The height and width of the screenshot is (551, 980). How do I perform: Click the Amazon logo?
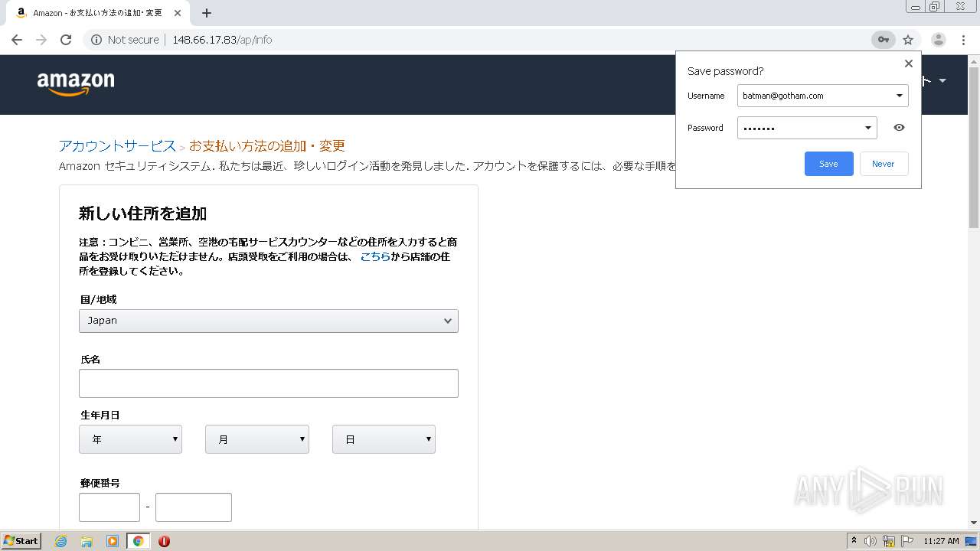[76, 83]
